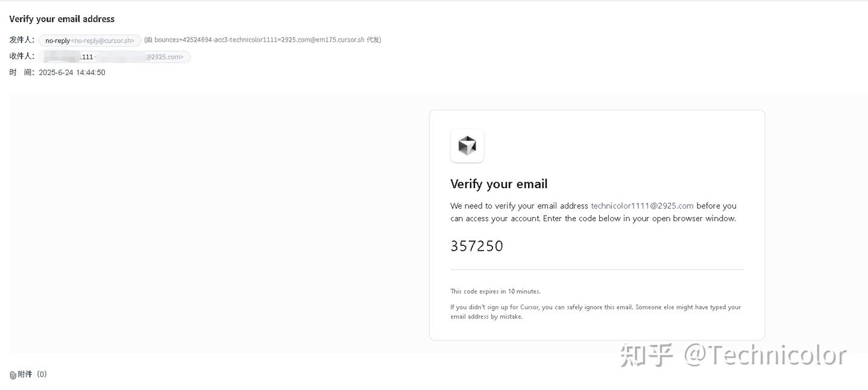The image size is (868, 390).
Task: Open the no-reply sender name chip
Action: click(x=57, y=40)
